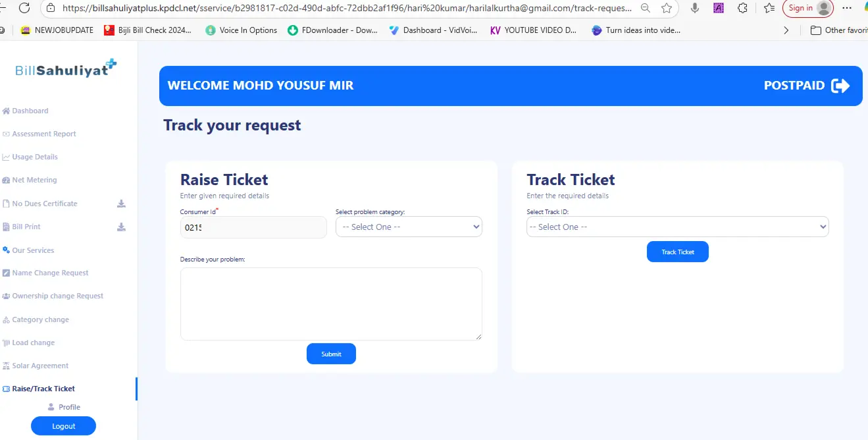Open Name Change Request page
This screenshot has height=440, width=868.
[50, 273]
